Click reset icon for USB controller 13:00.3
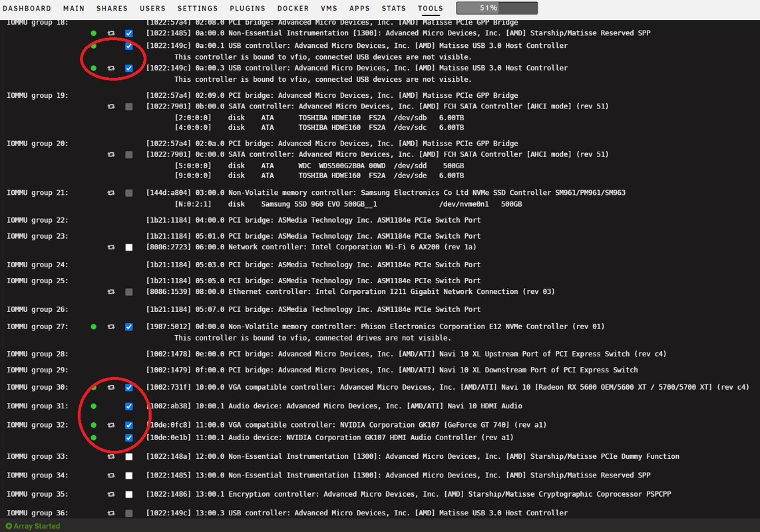760x532 pixels. (111, 513)
